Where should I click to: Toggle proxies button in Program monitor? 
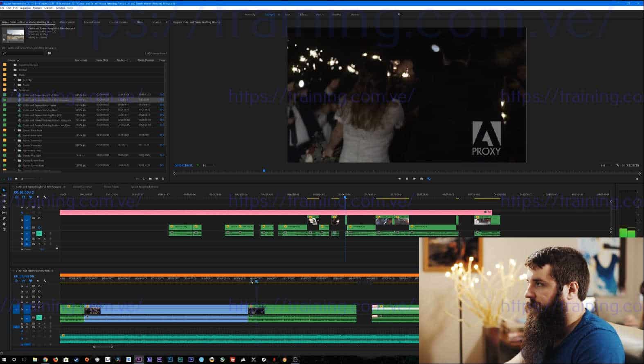pos(429,179)
